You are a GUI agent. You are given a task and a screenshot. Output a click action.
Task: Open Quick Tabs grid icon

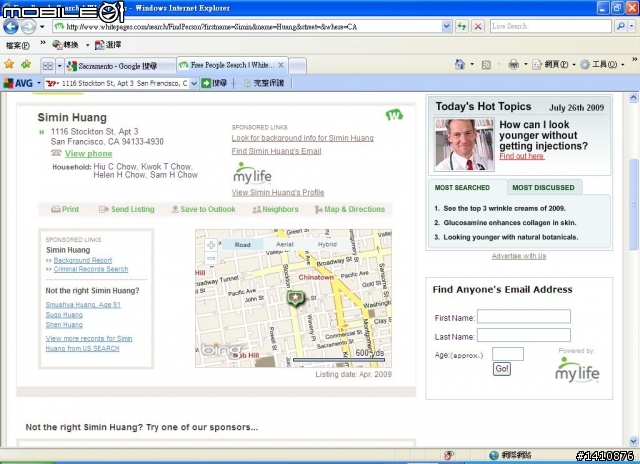click(x=48, y=66)
